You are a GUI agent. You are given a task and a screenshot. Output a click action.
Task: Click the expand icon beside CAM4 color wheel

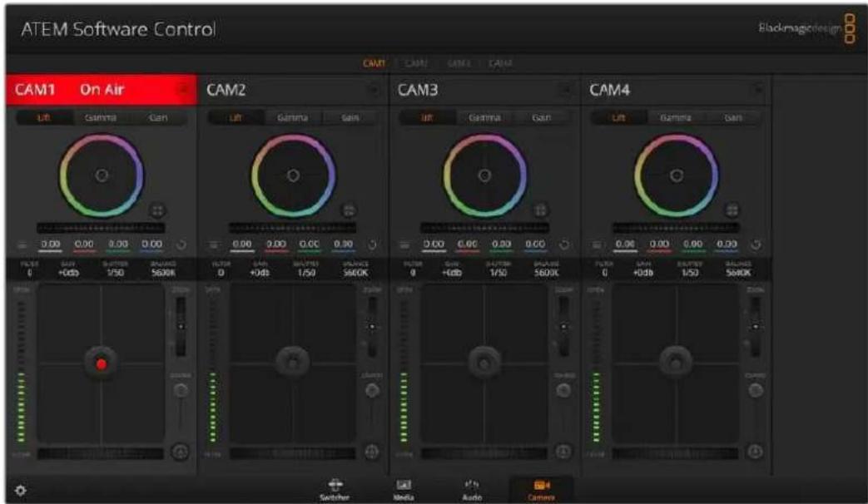coord(732,210)
